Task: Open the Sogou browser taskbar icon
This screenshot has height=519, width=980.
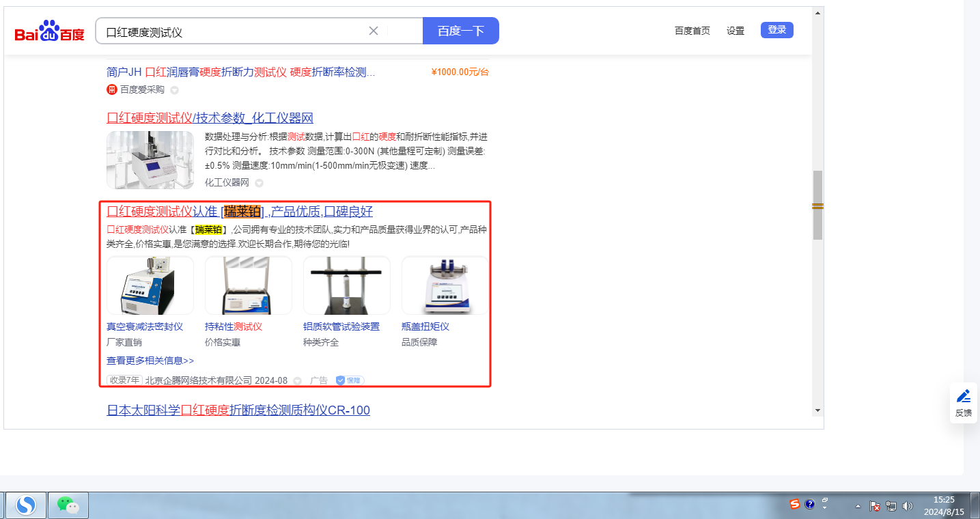Action: [x=27, y=505]
